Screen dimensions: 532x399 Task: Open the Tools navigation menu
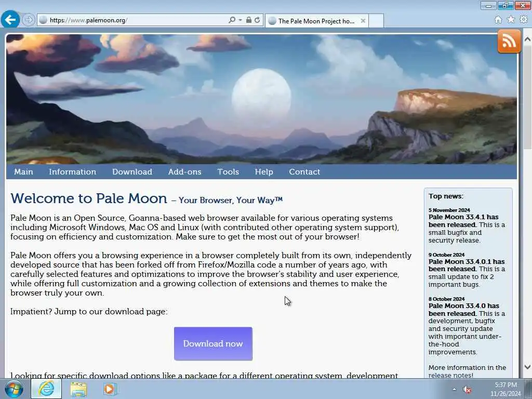(229, 171)
